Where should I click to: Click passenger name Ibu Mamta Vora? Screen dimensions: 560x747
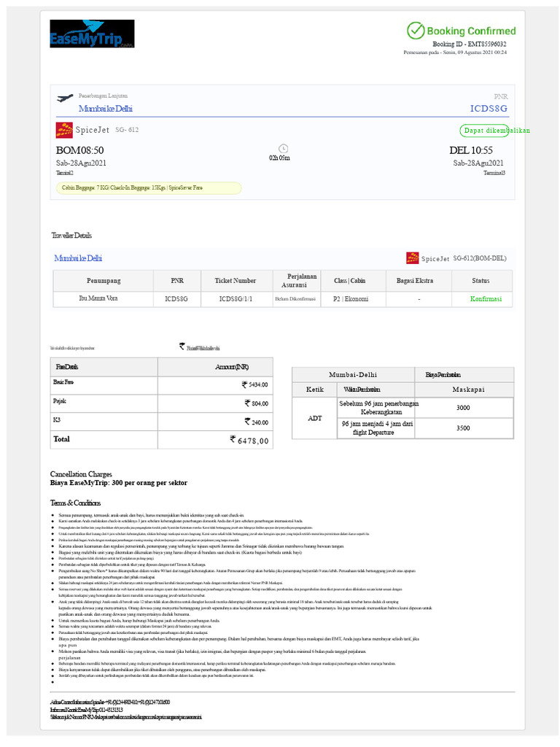pos(98,298)
